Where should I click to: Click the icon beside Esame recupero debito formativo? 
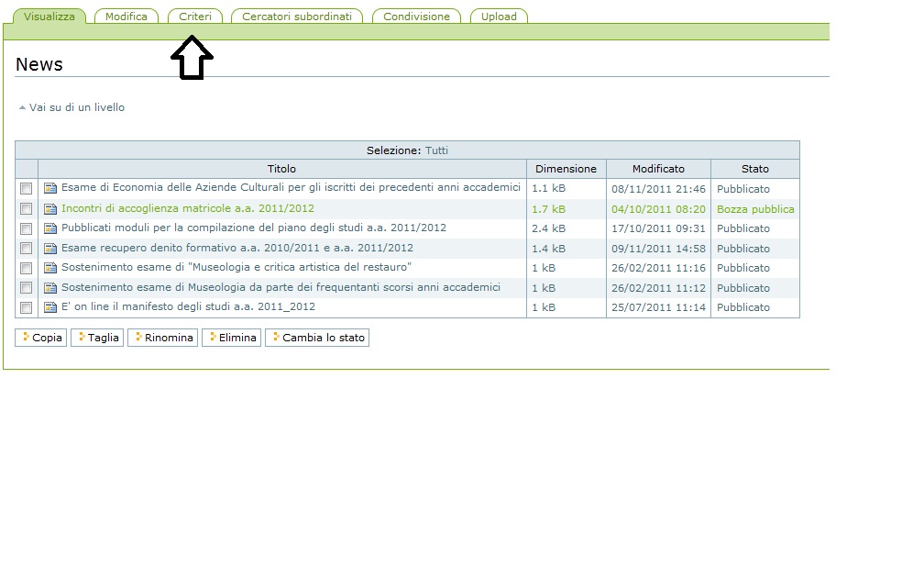pyautogui.click(x=50, y=249)
